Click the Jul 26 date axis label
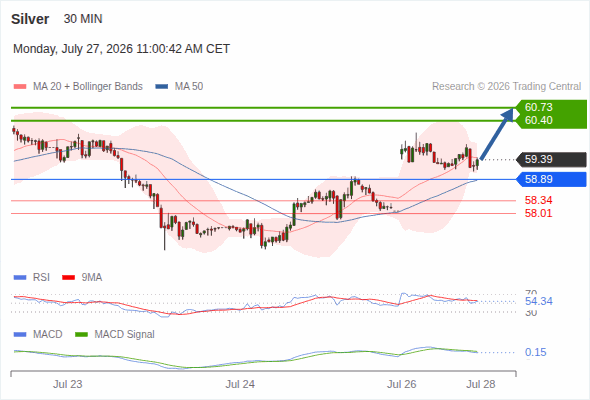The image size is (590, 400). tap(401, 385)
